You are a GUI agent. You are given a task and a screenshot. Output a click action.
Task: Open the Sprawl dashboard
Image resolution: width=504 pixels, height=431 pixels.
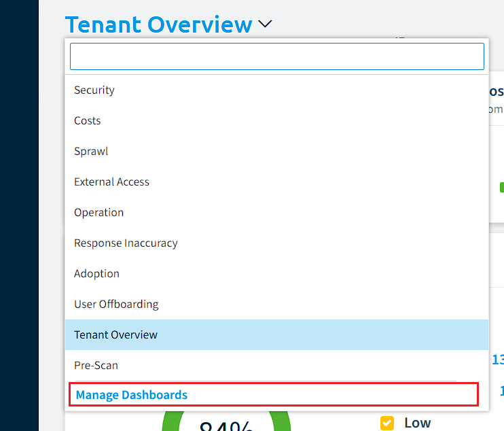[x=276, y=151]
